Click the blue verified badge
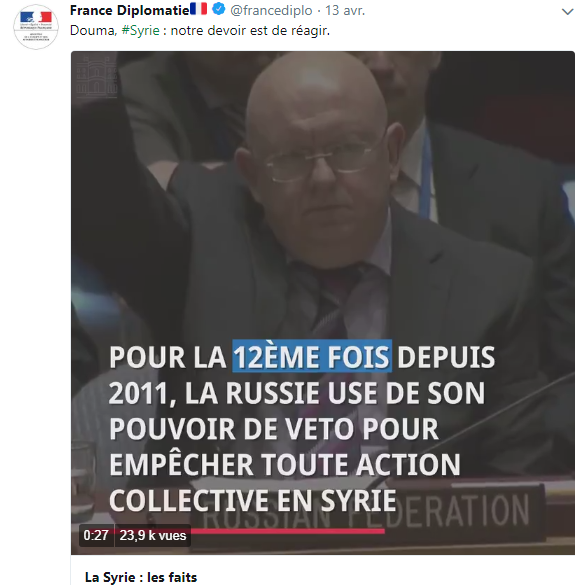This screenshot has width=587, height=585. [219, 9]
